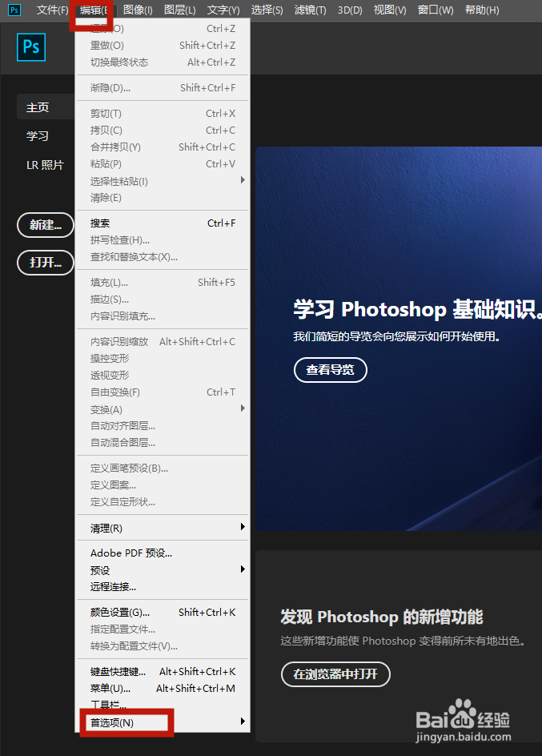Choose 定义图案... menu item
542x756 pixels.
pyautogui.click(x=163, y=485)
